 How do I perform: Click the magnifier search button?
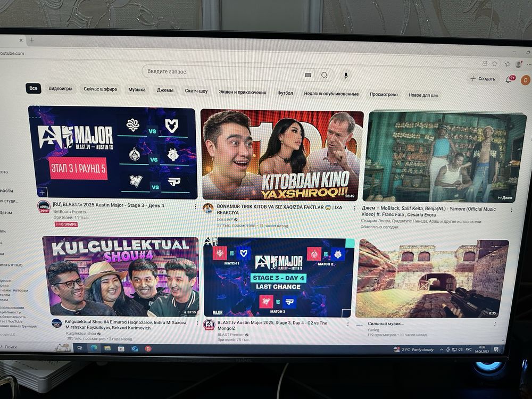pos(325,76)
